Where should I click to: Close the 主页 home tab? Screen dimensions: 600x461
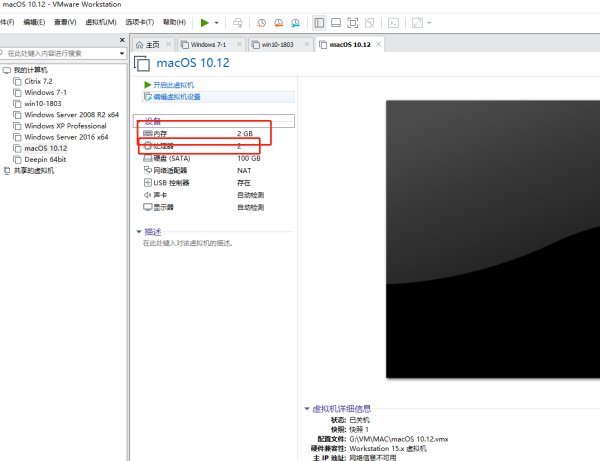click(168, 44)
